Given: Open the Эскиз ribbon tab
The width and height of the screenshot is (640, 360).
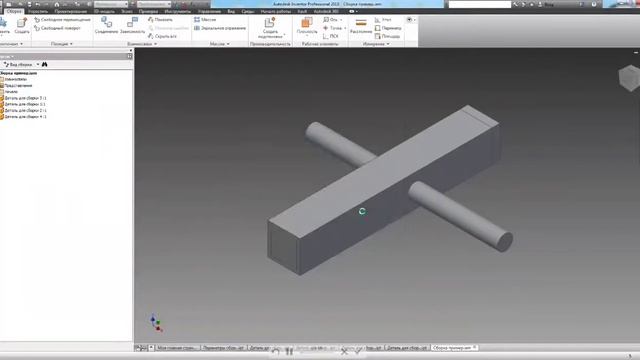Looking at the screenshot, I should [127, 11].
